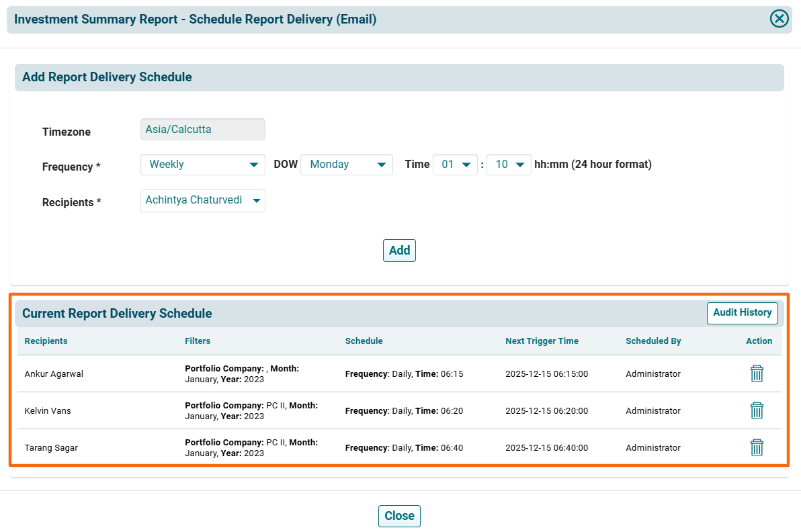Open the DOW dropdown showing Monday
801x532 pixels.
click(x=346, y=165)
